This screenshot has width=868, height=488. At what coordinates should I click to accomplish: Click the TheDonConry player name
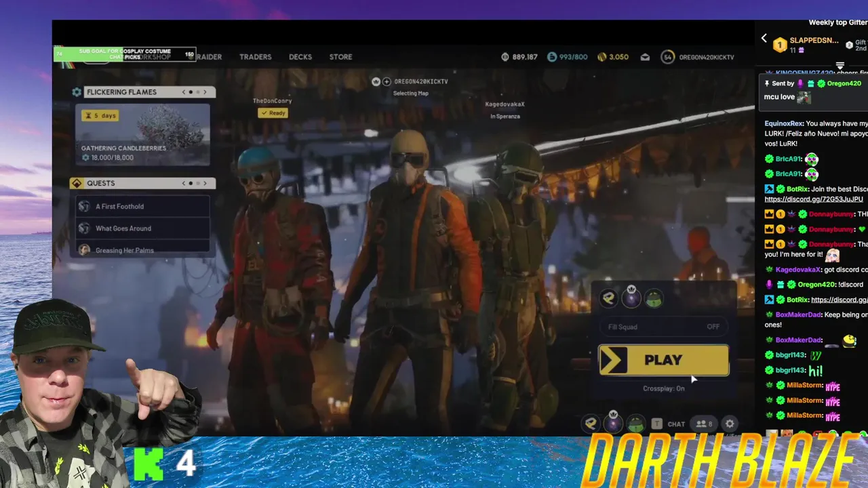(x=272, y=101)
